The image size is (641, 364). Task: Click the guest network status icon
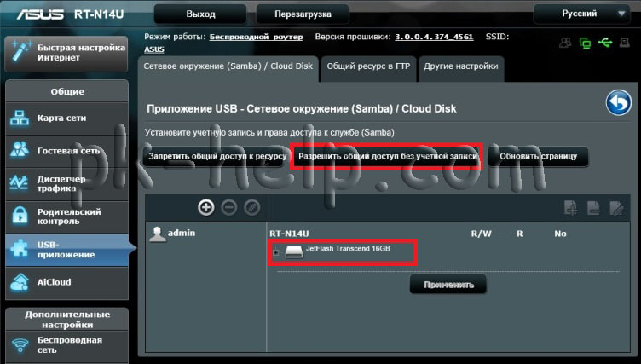tap(566, 43)
